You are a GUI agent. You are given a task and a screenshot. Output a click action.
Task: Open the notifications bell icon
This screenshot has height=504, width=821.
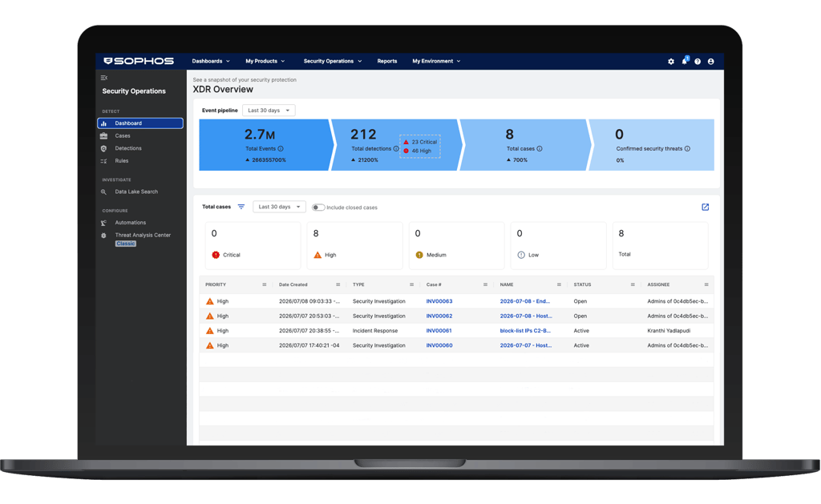click(685, 61)
